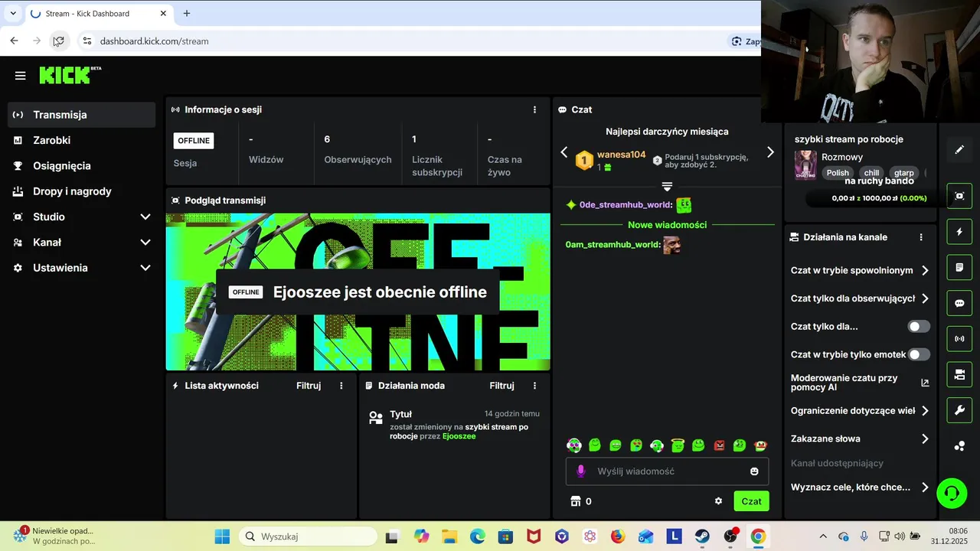Insert the red angry emote

pos(719,445)
